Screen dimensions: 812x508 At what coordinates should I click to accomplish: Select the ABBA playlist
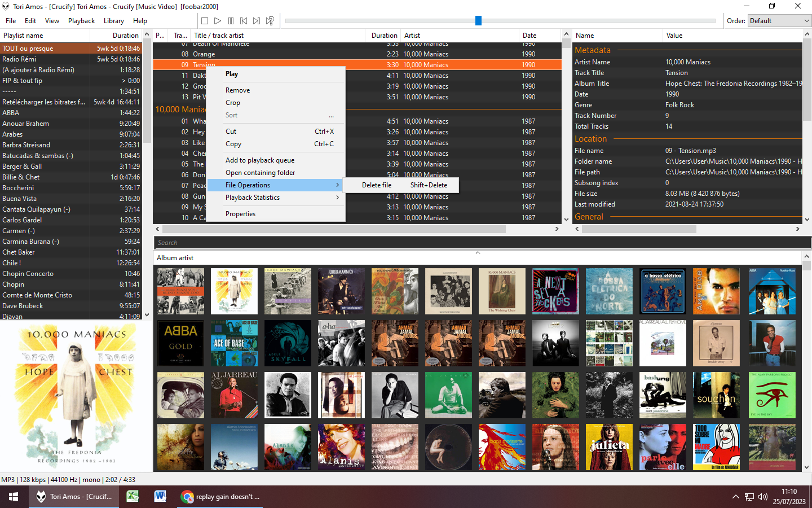point(71,113)
